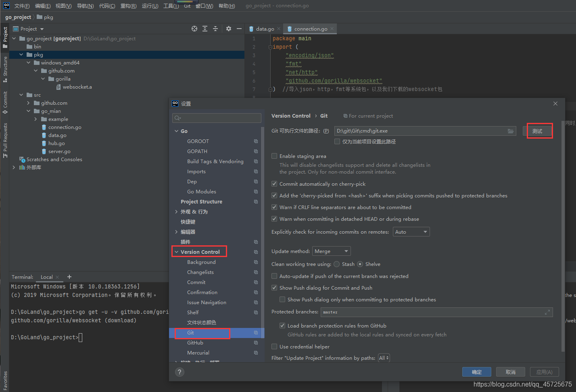Toggle Commit automatically on cherry-pick
The image size is (576, 392).
[274, 184]
